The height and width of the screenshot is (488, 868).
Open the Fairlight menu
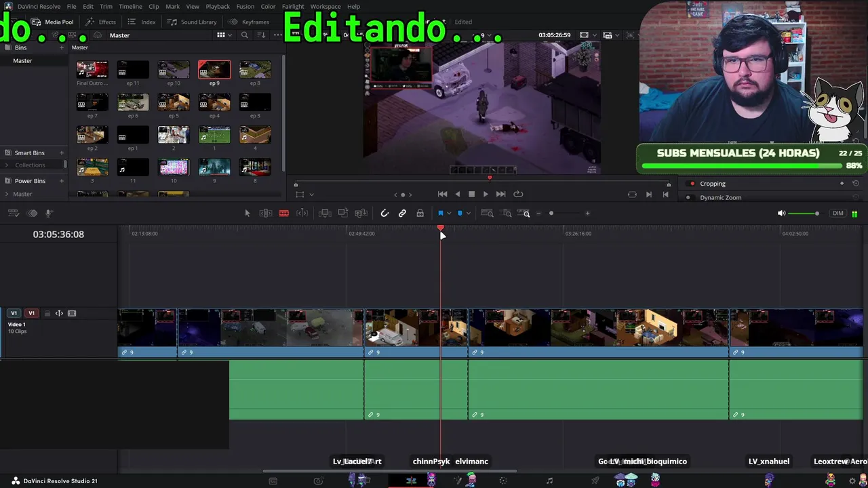pos(293,7)
